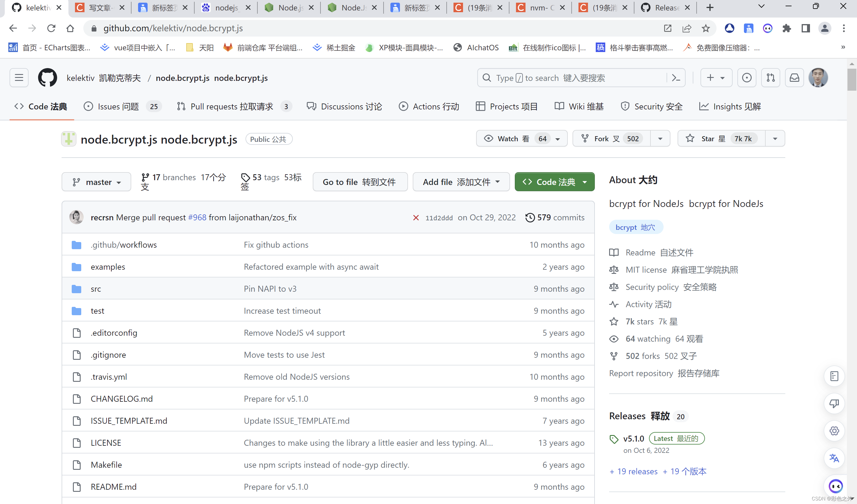Select the Issues tab with 25 count
The width and height of the screenshot is (857, 504).
(x=119, y=106)
